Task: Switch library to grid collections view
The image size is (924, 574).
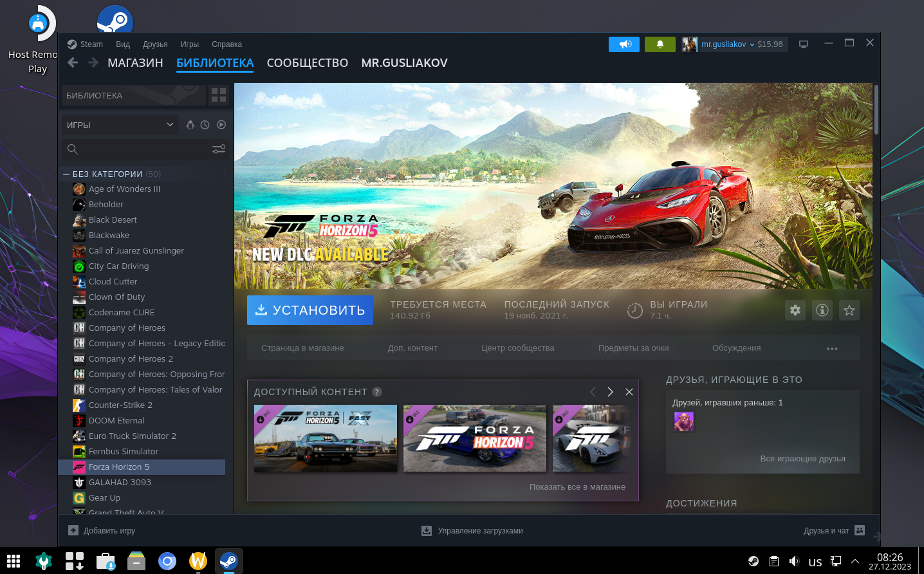Action: point(219,95)
